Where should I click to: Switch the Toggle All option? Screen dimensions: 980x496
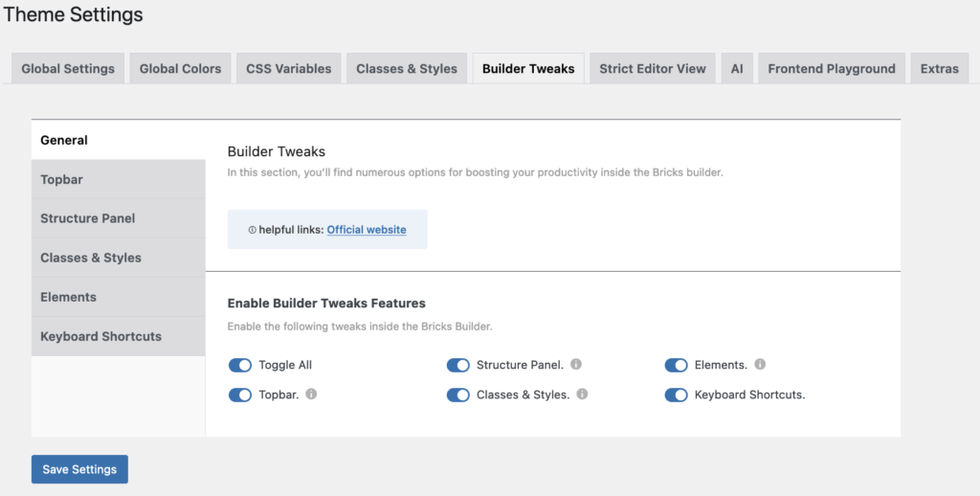[x=240, y=366]
